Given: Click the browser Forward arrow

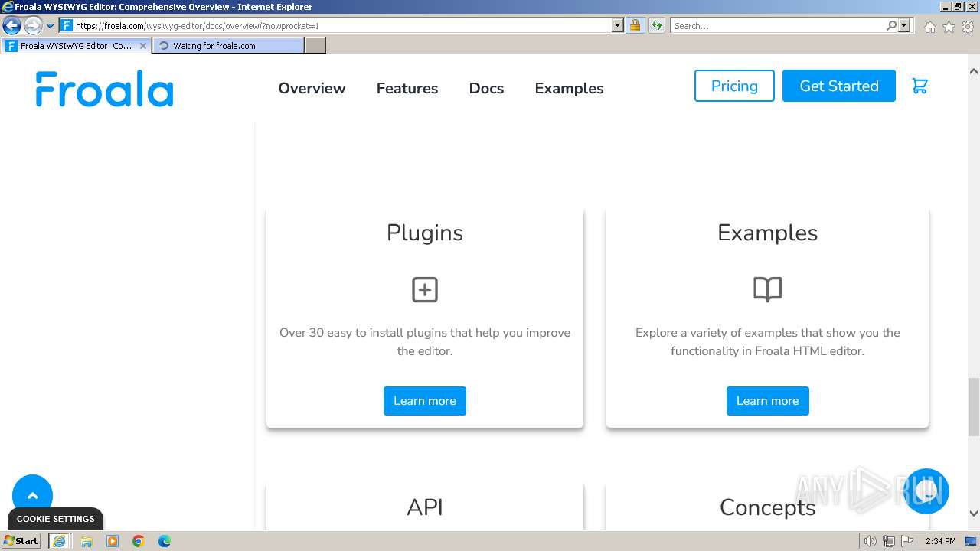Looking at the screenshot, I should pos(33,25).
